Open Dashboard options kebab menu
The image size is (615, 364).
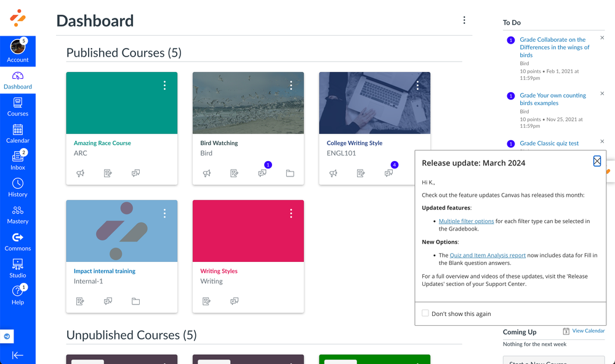pyautogui.click(x=464, y=20)
